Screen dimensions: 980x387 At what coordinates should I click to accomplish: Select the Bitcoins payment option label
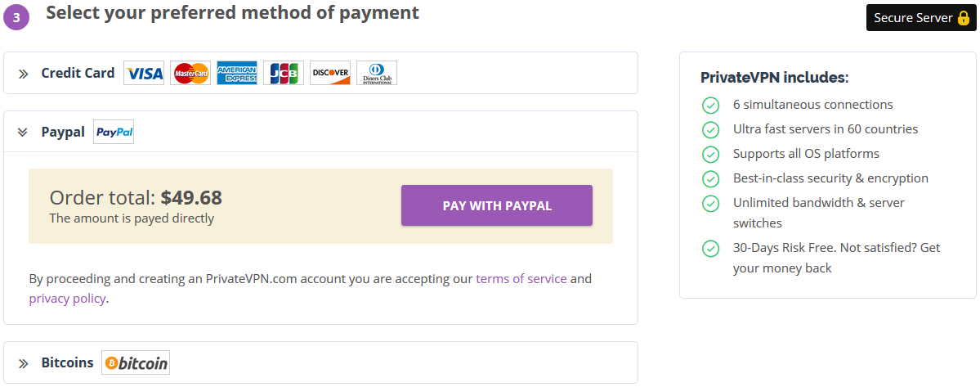[x=68, y=362]
